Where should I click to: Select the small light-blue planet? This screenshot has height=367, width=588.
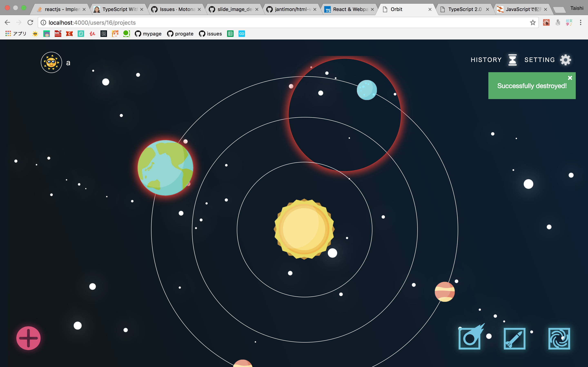(367, 90)
